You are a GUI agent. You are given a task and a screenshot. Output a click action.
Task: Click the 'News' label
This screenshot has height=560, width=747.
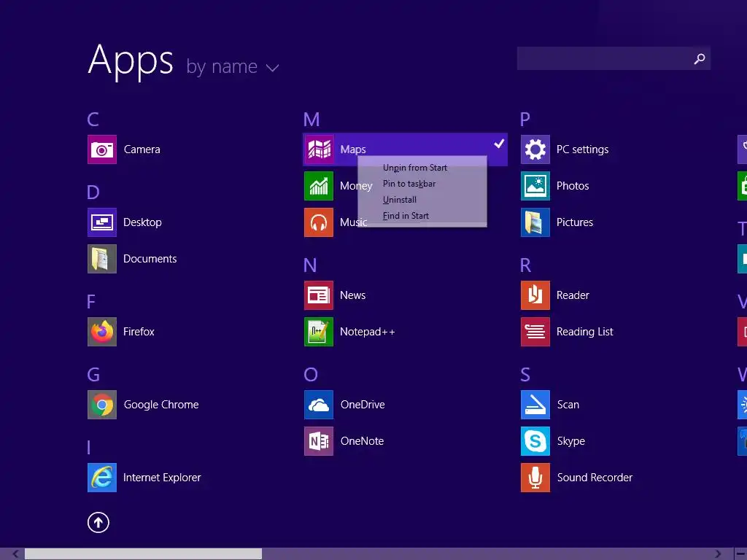click(352, 295)
